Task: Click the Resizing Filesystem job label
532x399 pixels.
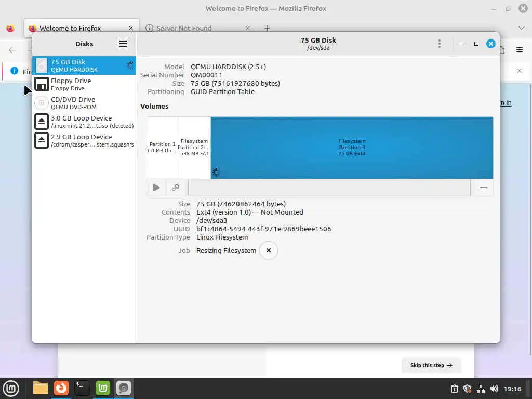Action: [x=227, y=250]
